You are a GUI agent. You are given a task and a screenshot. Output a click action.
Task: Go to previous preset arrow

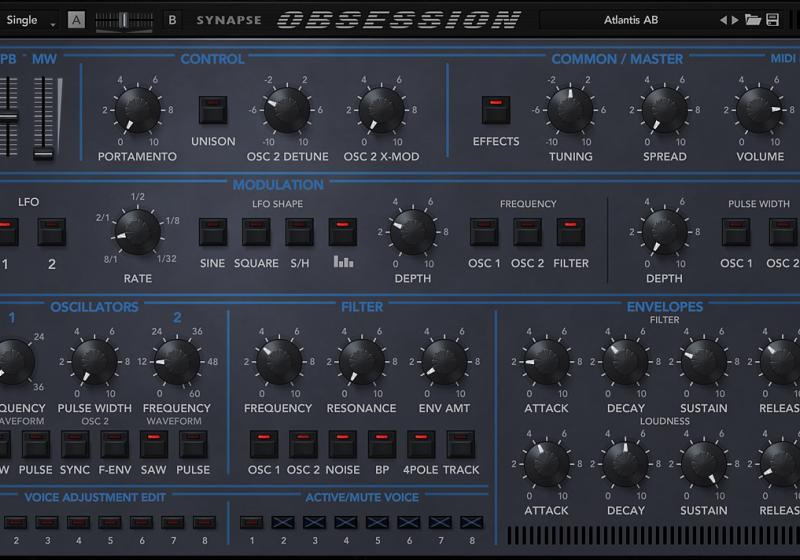tap(723, 20)
